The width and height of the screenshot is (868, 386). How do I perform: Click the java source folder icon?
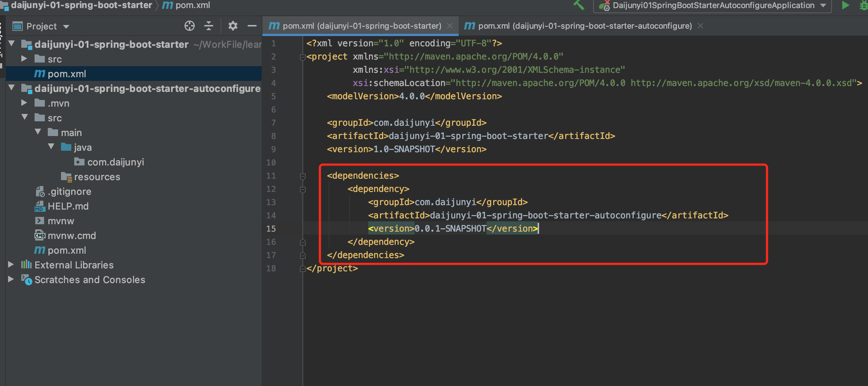click(x=67, y=147)
